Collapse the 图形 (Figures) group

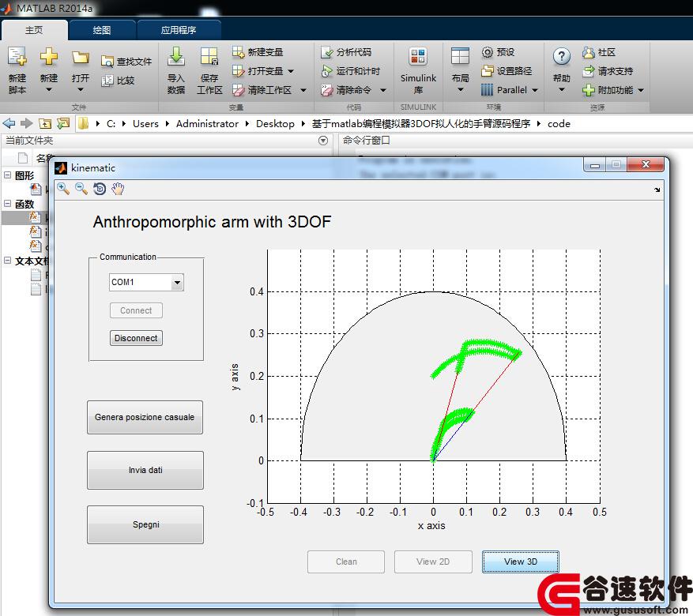coord(8,175)
